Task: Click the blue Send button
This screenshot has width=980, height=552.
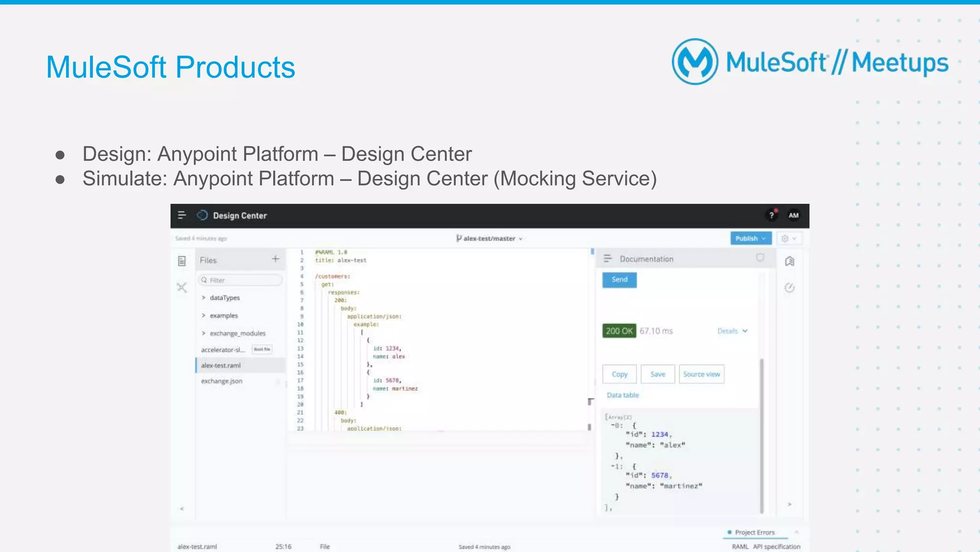Action: 619,280
